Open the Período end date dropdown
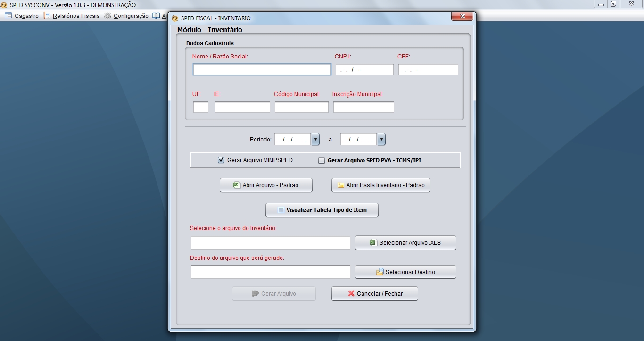Image resolution: width=644 pixels, height=341 pixels. (382, 140)
